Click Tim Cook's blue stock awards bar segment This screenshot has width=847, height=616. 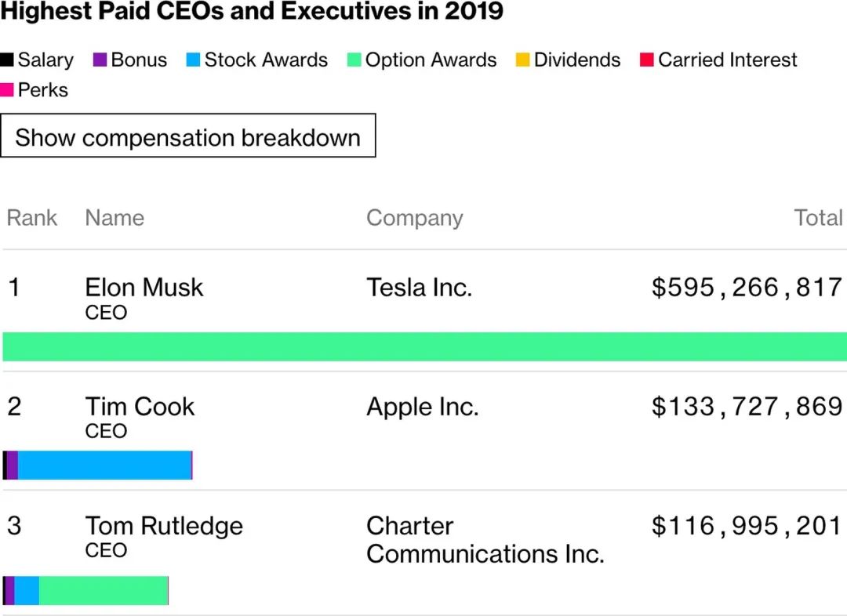(x=104, y=466)
